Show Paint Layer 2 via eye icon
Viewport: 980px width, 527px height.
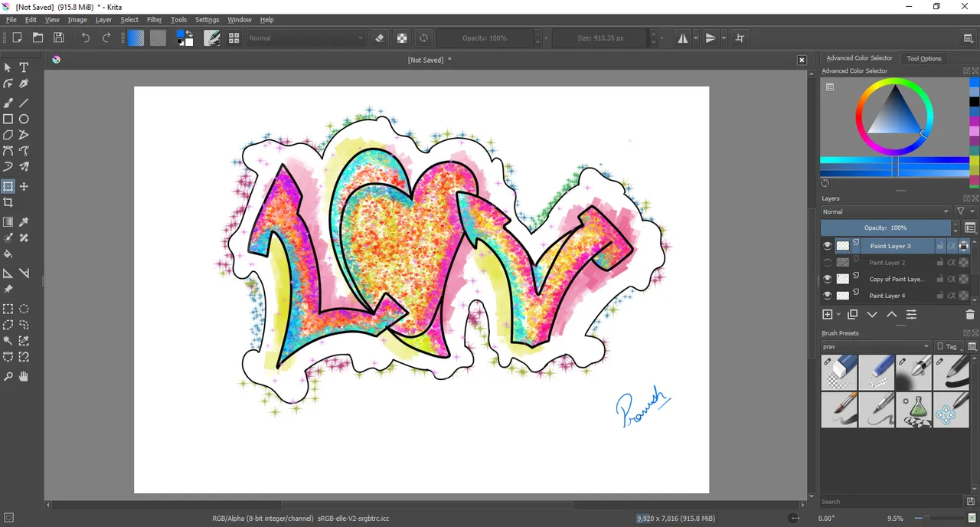[x=827, y=263]
